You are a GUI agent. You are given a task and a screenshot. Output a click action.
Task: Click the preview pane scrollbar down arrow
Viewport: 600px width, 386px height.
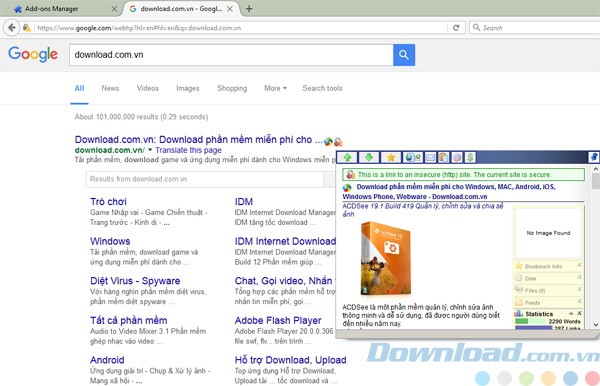[595, 324]
